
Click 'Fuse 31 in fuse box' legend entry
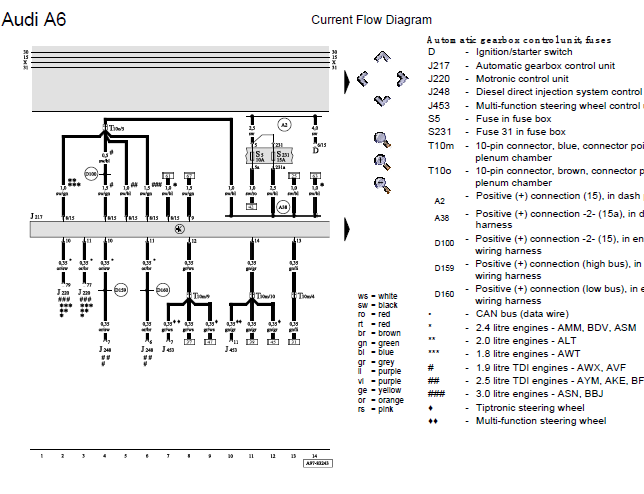520,132
